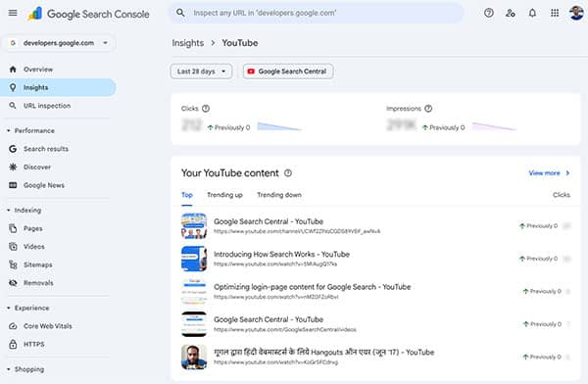Go to Overview home icon

pyautogui.click(x=13, y=70)
